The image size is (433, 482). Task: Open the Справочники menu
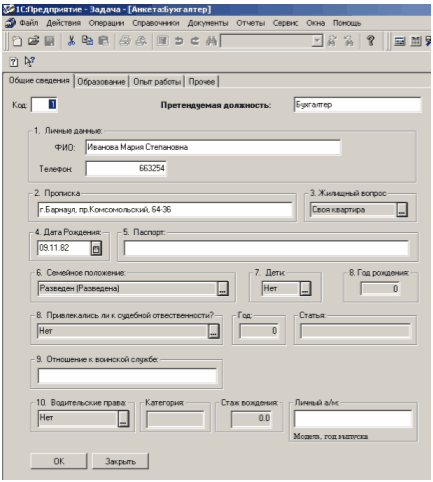point(156,23)
